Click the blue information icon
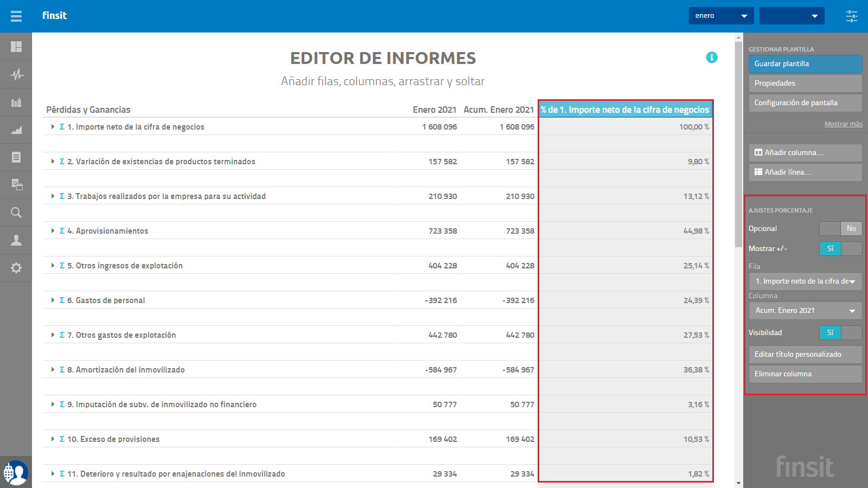Image resolution: width=868 pixels, height=488 pixels. click(712, 57)
